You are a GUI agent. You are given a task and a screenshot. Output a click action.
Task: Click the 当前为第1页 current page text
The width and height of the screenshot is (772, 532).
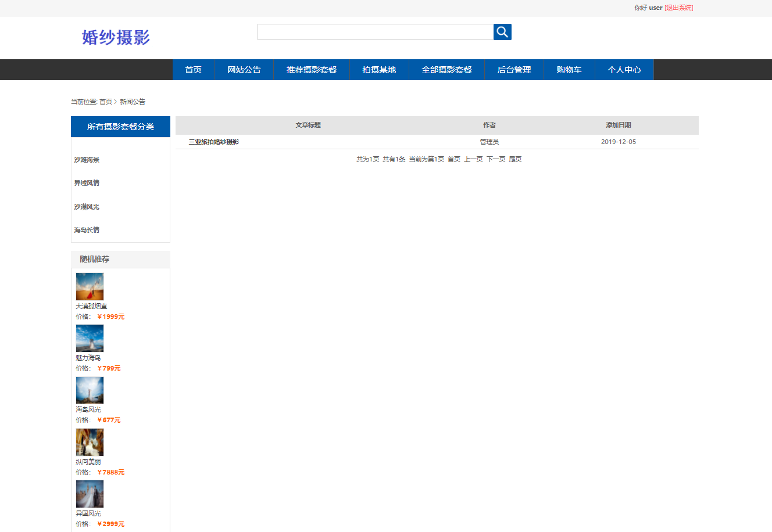(x=427, y=159)
